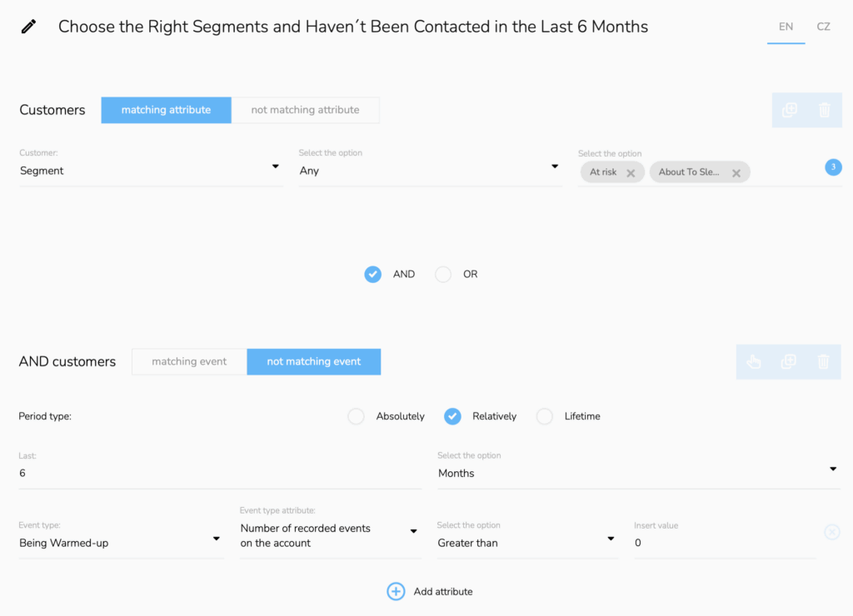Remove the 'At risk' segment chip
The width and height of the screenshot is (853, 616).
[x=631, y=173]
